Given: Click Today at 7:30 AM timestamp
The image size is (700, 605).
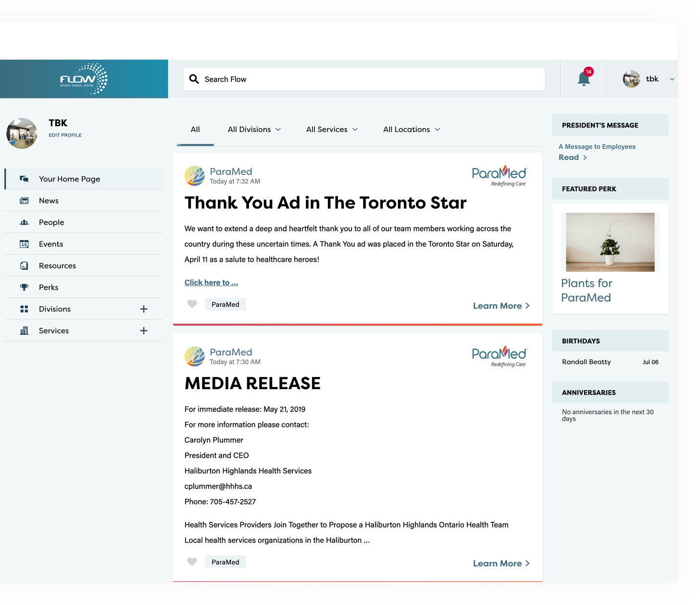Looking at the screenshot, I should pos(235,362).
